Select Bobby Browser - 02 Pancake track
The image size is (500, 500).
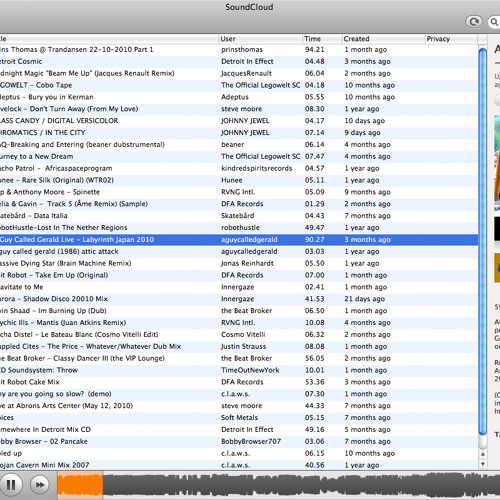pyautogui.click(x=239, y=441)
